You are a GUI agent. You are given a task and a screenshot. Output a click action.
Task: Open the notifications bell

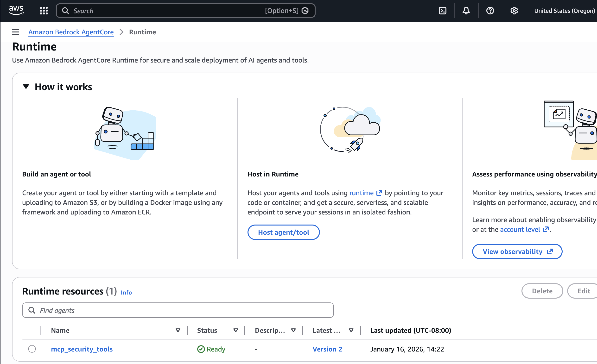click(x=466, y=11)
